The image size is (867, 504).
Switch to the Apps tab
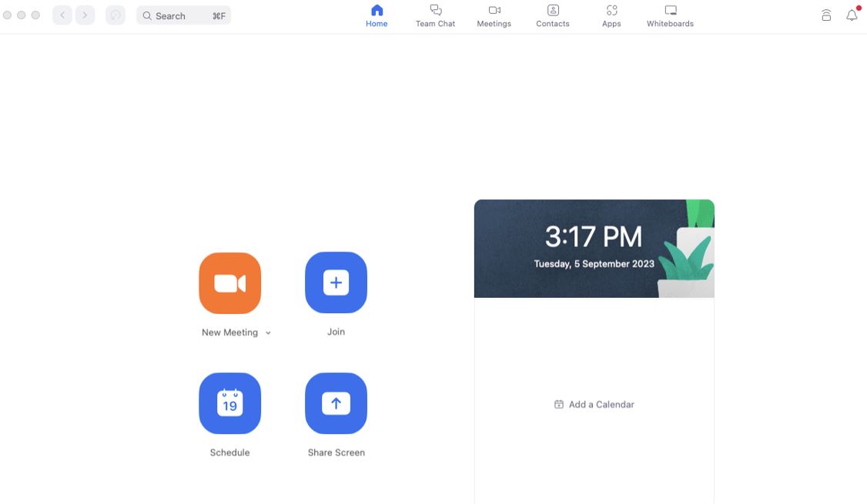(x=611, y=16)
